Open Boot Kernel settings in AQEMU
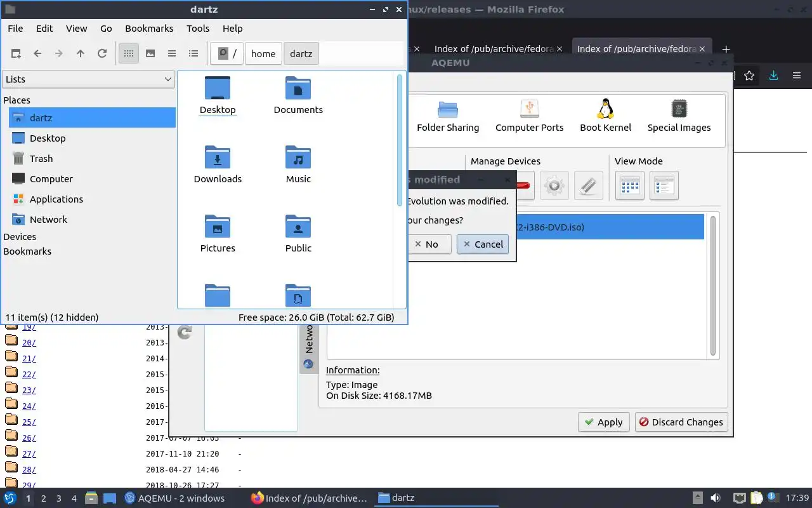This screenshot has height=508, width=812. pyautogui.click(x=606, y=116)
